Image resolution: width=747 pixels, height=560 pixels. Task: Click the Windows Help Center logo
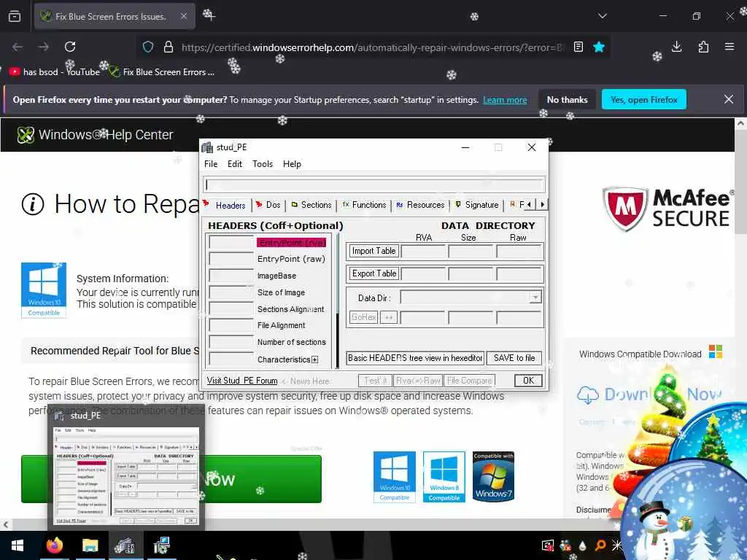95,135
